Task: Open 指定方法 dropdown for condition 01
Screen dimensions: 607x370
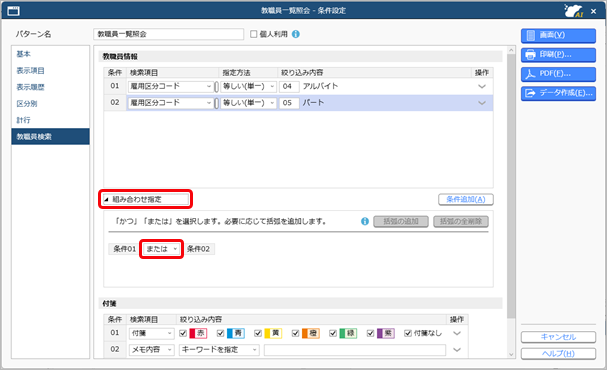Action: click(x=249, y=86)
